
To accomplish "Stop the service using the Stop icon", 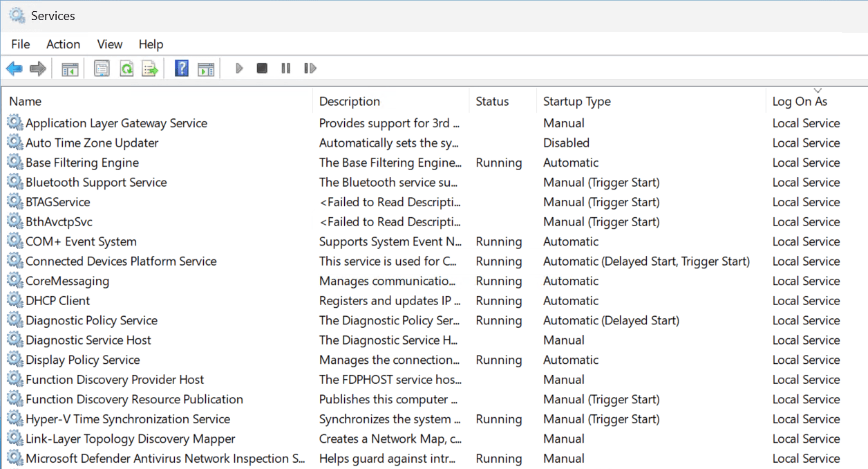I will click(x=262, y=68).
